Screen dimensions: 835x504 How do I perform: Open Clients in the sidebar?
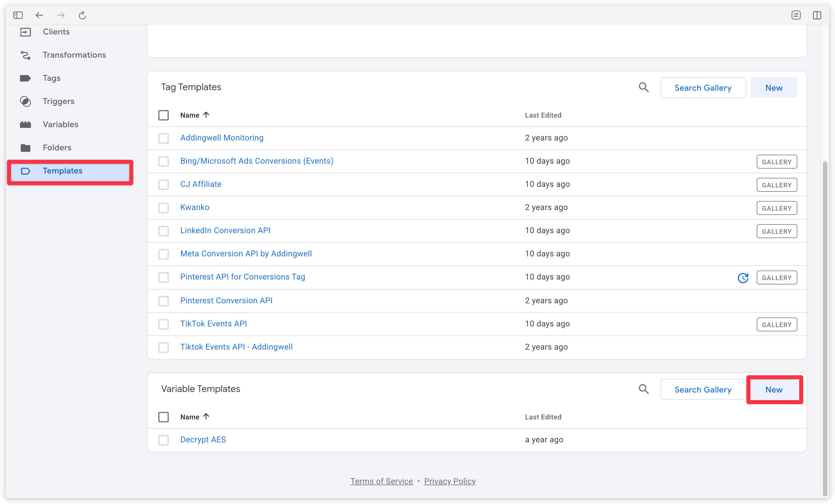[x=56, y=32]
